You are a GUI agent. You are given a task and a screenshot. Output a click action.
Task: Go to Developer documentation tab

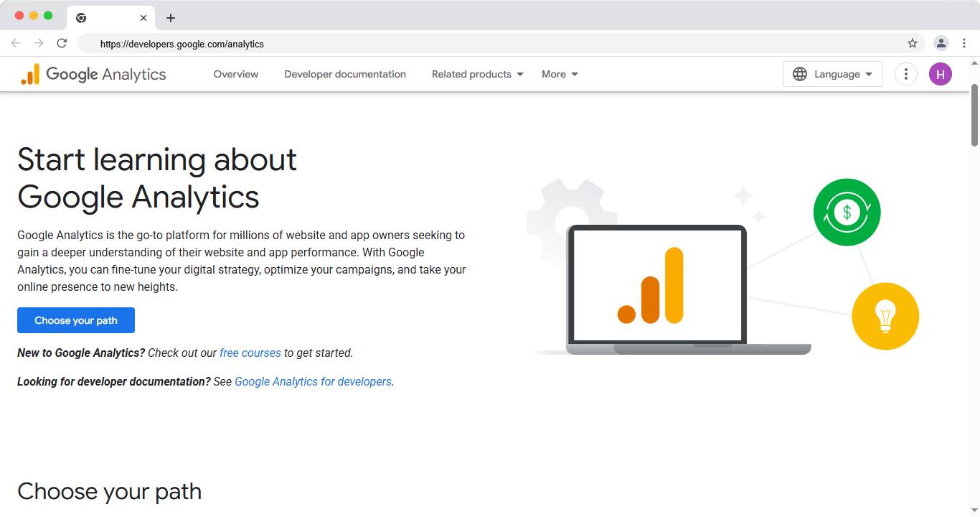[x=345, y=74]
